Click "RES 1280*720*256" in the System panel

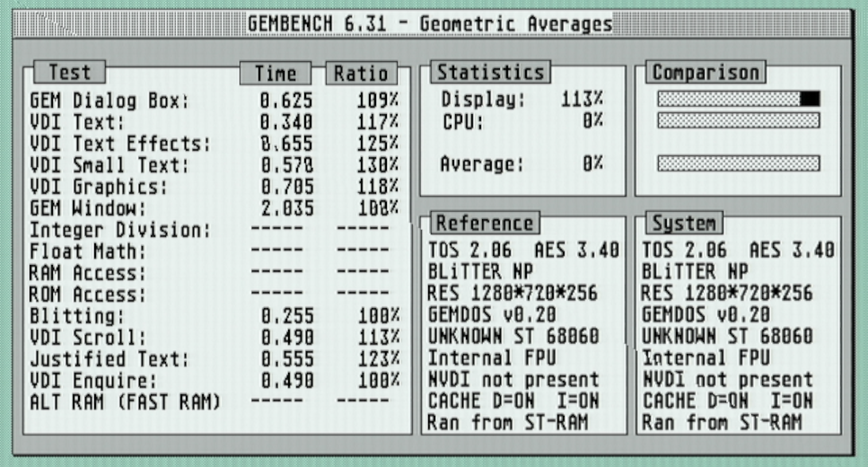coord(727,294)
